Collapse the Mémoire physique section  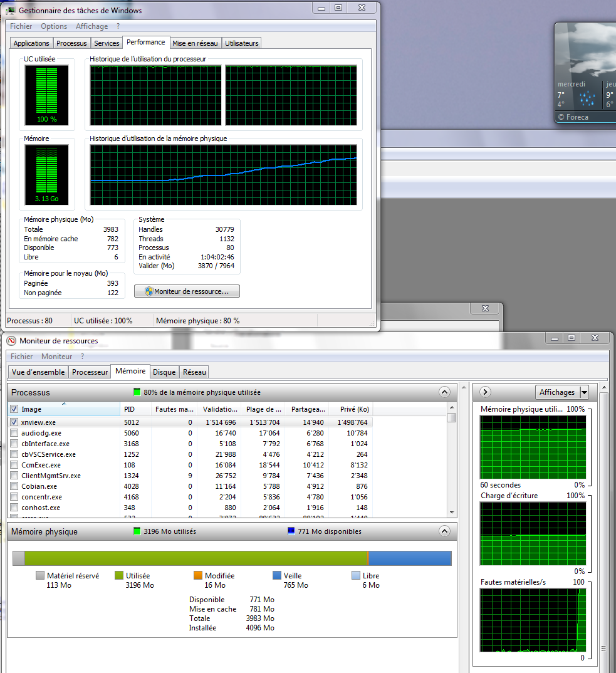[x=445, y=531]
